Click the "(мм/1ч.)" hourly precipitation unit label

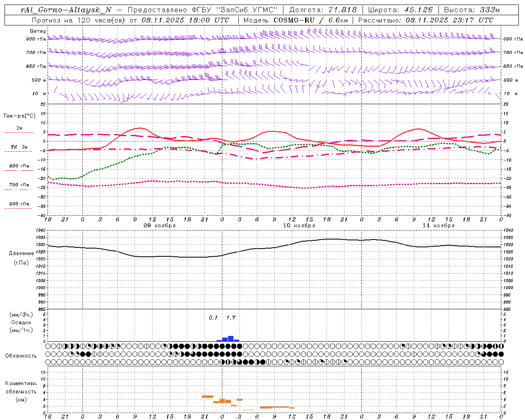pos(21,330)
